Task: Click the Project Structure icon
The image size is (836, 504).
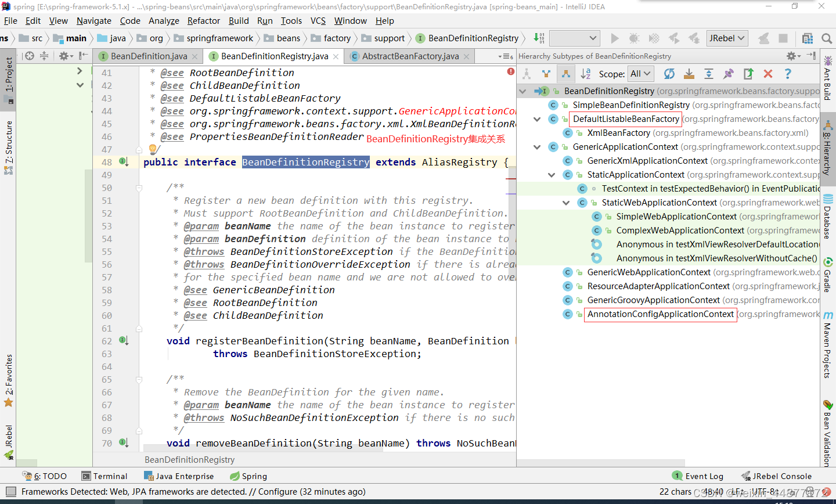Action: pos(807,38)
